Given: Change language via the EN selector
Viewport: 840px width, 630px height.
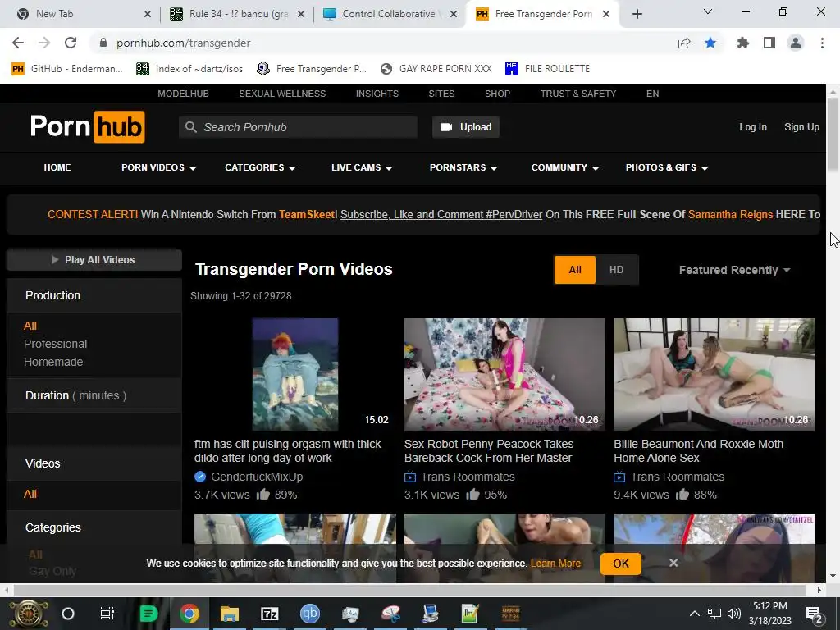Looking at the screenshot, I should coord(652,94).
